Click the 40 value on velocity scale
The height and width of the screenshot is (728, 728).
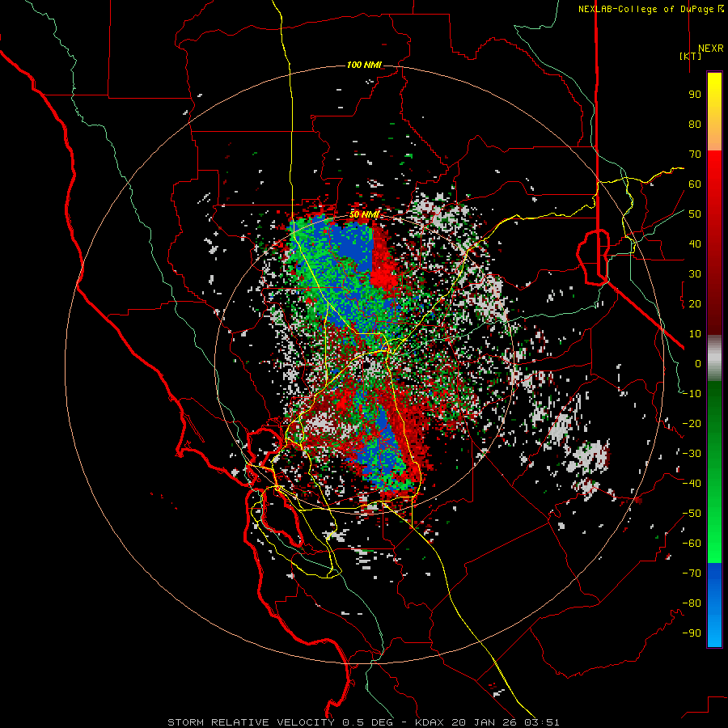click(695, 243)
